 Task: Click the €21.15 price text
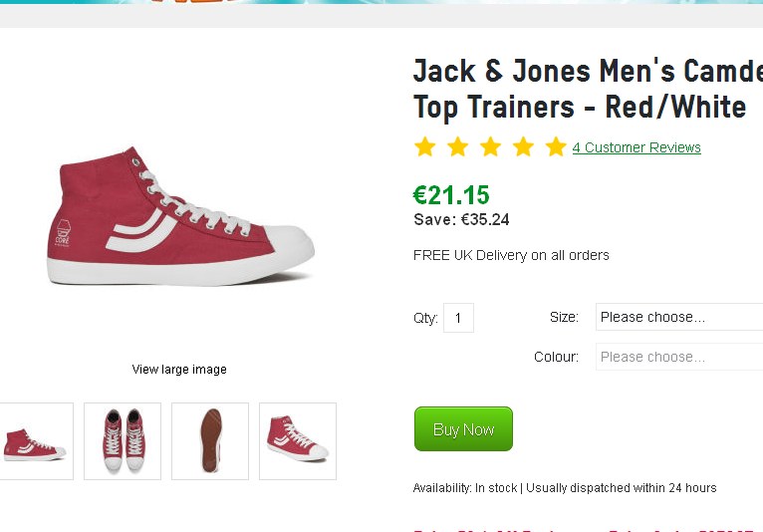[451, 195]
